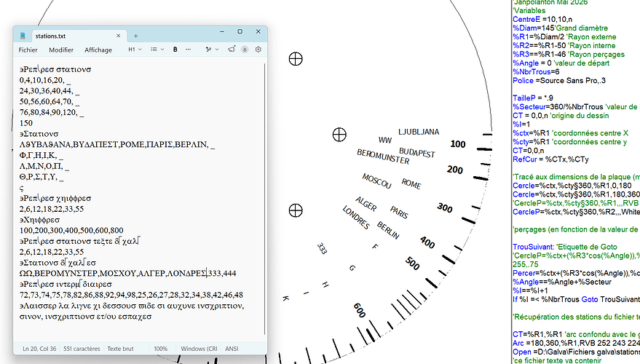Click the MOSCOU label on the dial
Viewport: 640px width, 364px height.
tap(376, 181)
